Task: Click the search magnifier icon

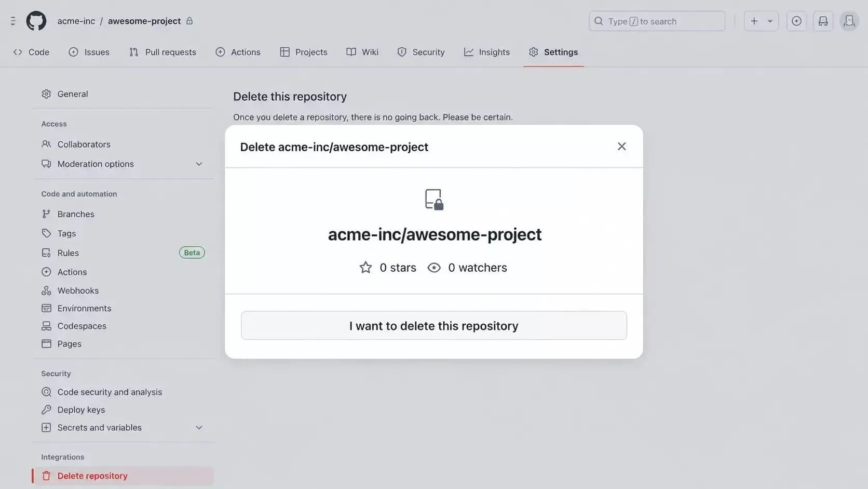Action: coord(599,21)
